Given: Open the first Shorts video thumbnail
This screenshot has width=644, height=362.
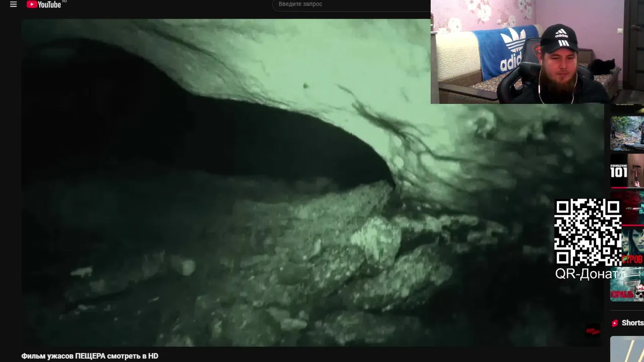Looking at the screenshot, I should click(627, 349).
